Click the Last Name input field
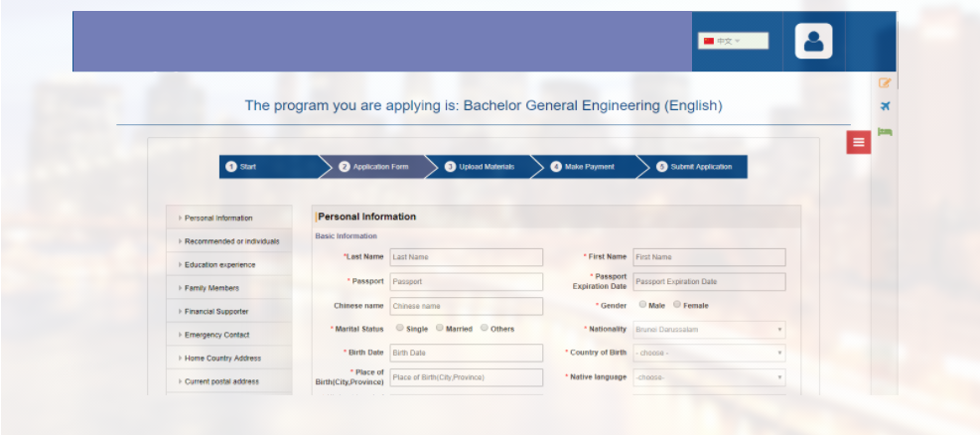Image resolution: width=980 pixels, height=435 pixels. [466, 257]
